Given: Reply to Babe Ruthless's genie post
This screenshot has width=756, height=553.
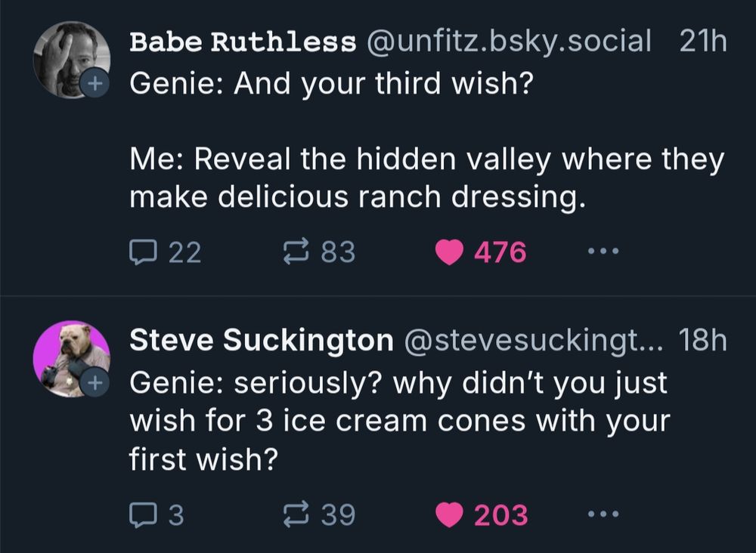Looking at the screenshot, I should pyautogui.click(x=142, y=252).
